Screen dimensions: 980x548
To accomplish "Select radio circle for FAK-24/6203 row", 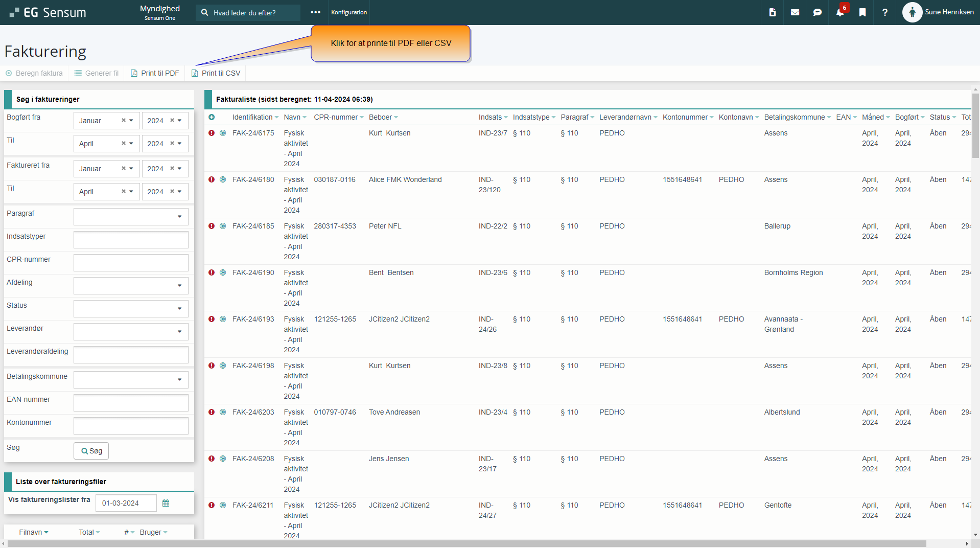I will (223, 412).
